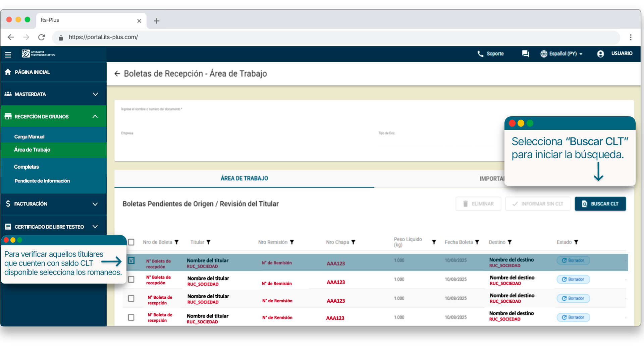The height and width of the screenshot is (362, 644).
Task: Click the Fecha Boleta filter funnel
Action: pyautogui.click(x=477, y=242)
